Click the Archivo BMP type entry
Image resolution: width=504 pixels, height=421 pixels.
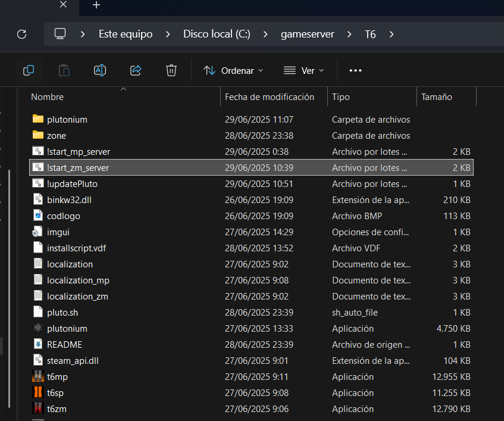(357, 216)
